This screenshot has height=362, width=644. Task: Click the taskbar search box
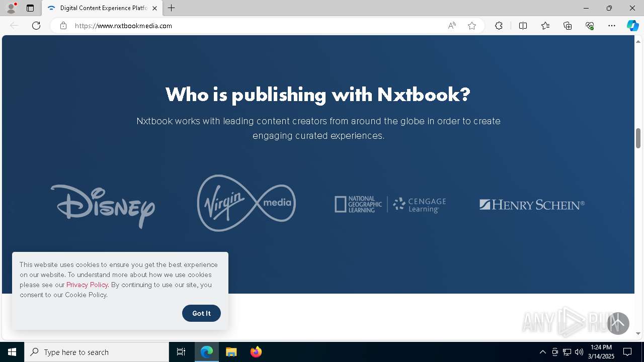(97, 352)
